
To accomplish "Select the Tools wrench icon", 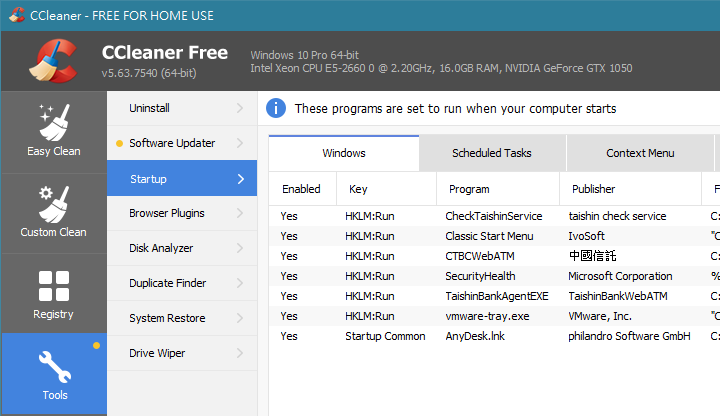I will [55, 367].
